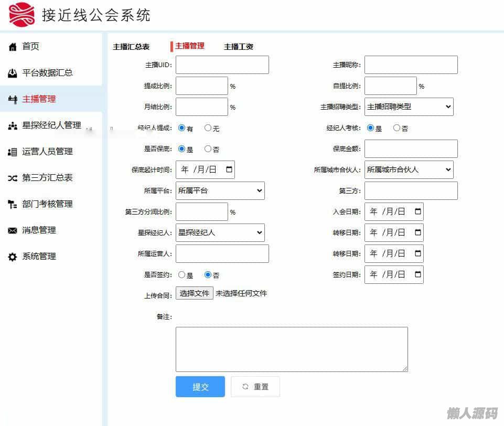This screenshot has width=504, height=426.
Task: Click the icon beside 平台数据汇总
Action: coord(13,73)
